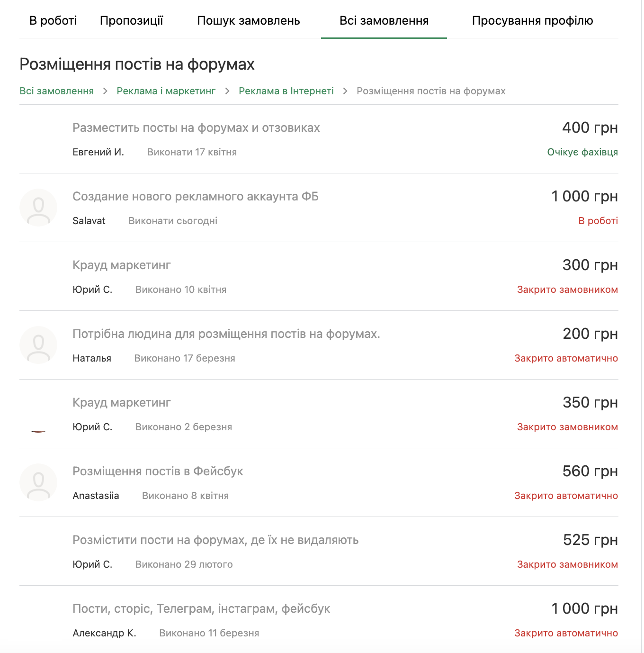Click Salavat's default avatar icon
This screenshot has height=653, width=644.
(38, 208)
